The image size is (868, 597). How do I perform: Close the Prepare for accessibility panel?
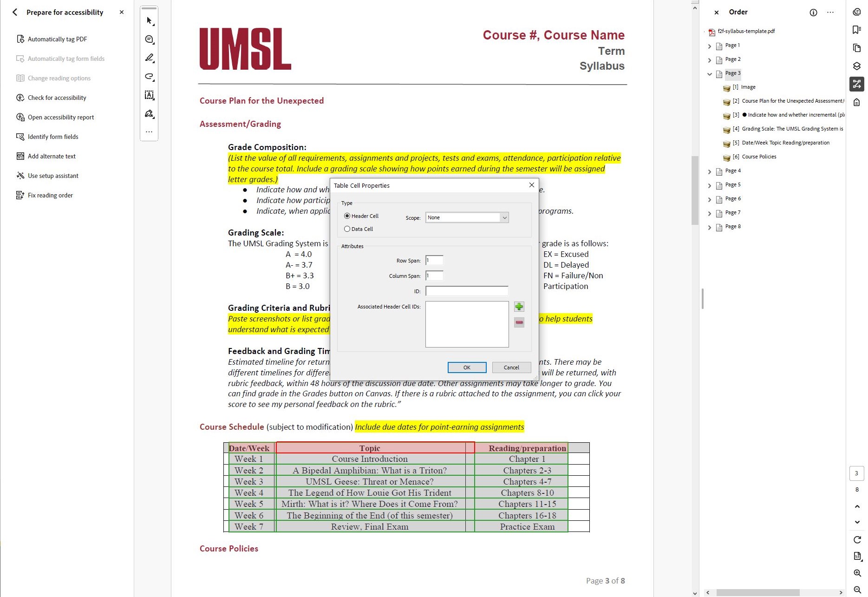coord(122,12)
